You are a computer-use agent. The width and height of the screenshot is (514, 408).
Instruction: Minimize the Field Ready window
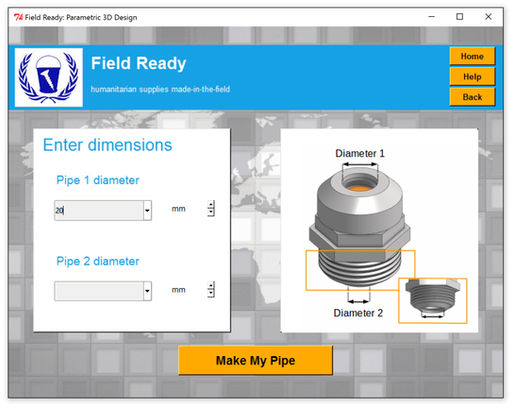click(x=431, y=17)
